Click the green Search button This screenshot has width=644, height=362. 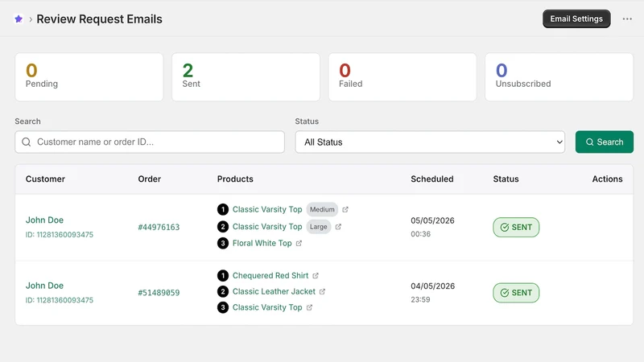pyautogui.click(x=605, y=142)
